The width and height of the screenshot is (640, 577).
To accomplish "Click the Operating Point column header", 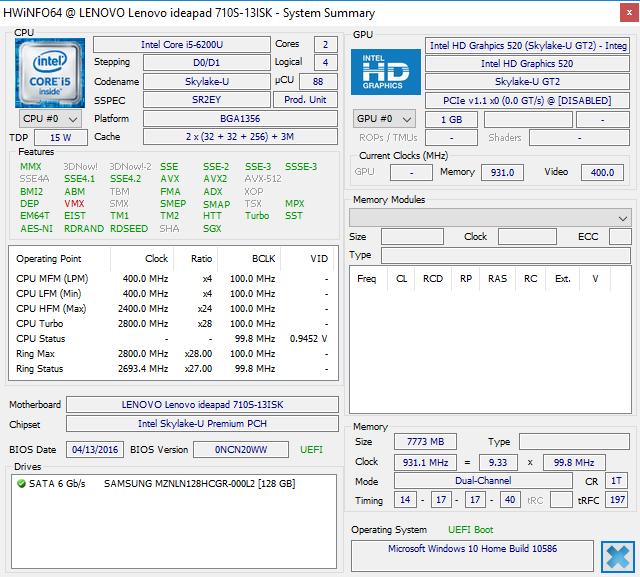I will [50, 259].
